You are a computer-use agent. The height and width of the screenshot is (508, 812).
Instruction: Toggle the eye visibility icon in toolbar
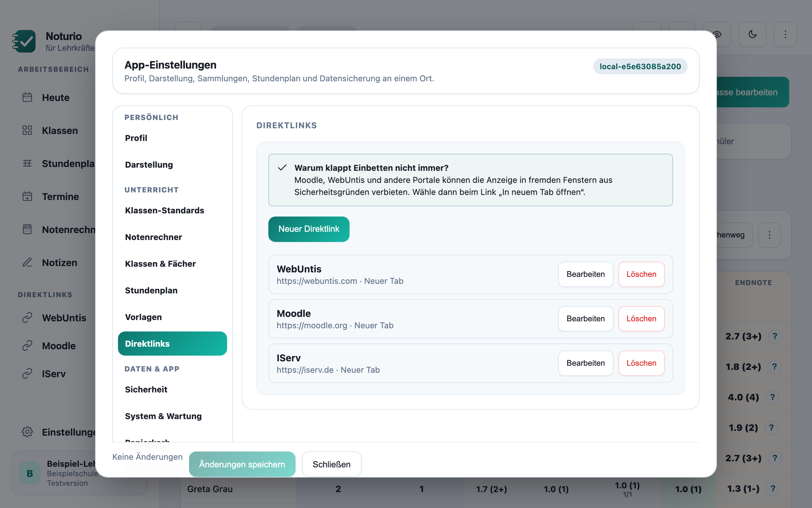click(x=717, y=34)
